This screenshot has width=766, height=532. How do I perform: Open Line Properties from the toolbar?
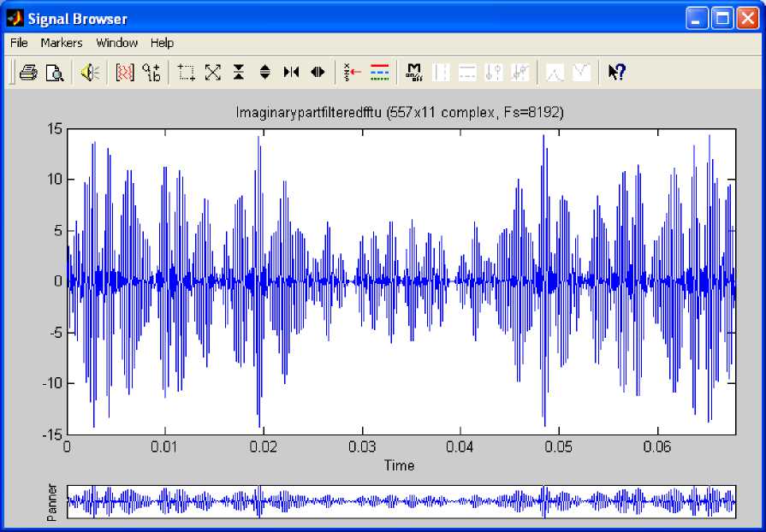tap(379, 73)
